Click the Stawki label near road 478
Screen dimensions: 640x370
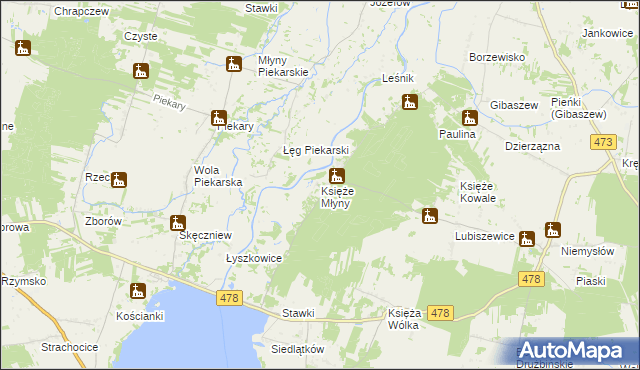[298, 313]
